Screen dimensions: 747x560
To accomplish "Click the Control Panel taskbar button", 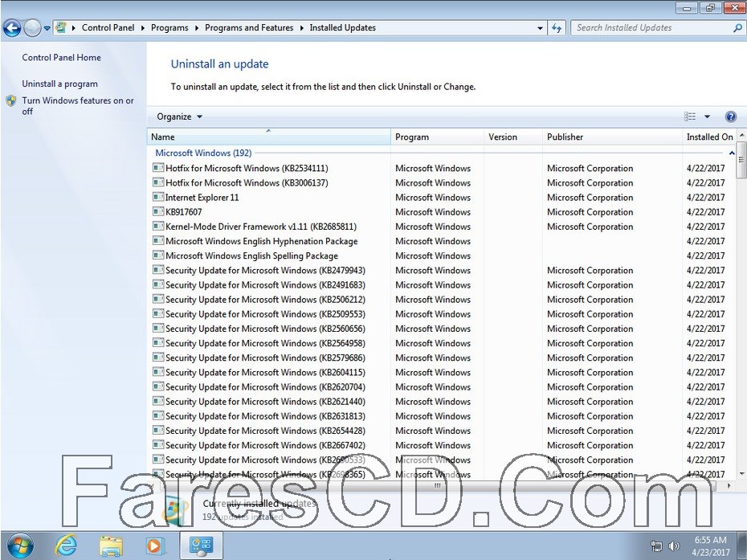I will [201, 546].
